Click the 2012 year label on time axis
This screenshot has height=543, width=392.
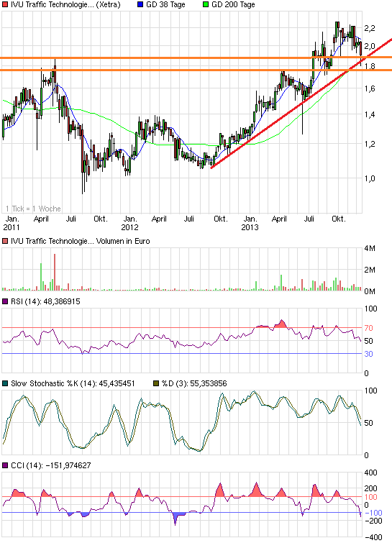tap(129, 227)
